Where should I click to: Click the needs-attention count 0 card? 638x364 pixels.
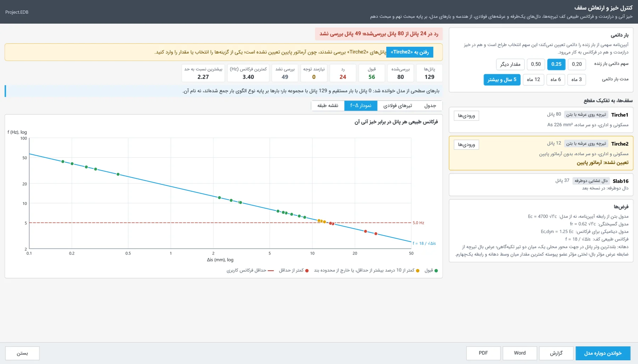tap(314, 73)
